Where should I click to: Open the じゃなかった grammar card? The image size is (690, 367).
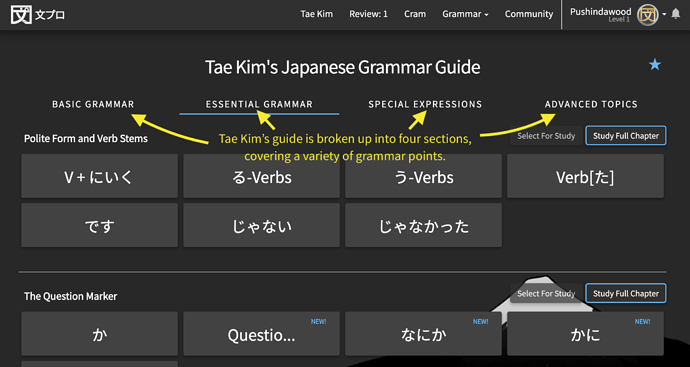click(x=423, y=225)
